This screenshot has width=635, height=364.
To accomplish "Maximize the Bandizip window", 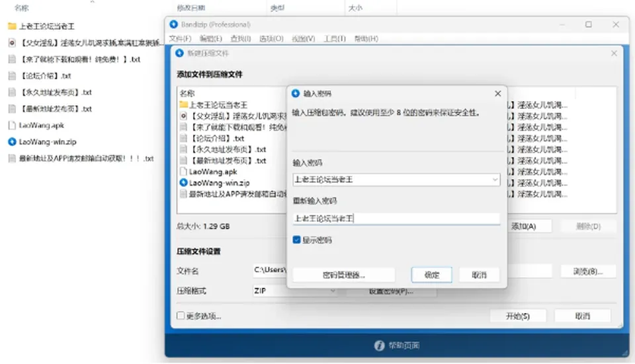I will (x=589, y=24).
